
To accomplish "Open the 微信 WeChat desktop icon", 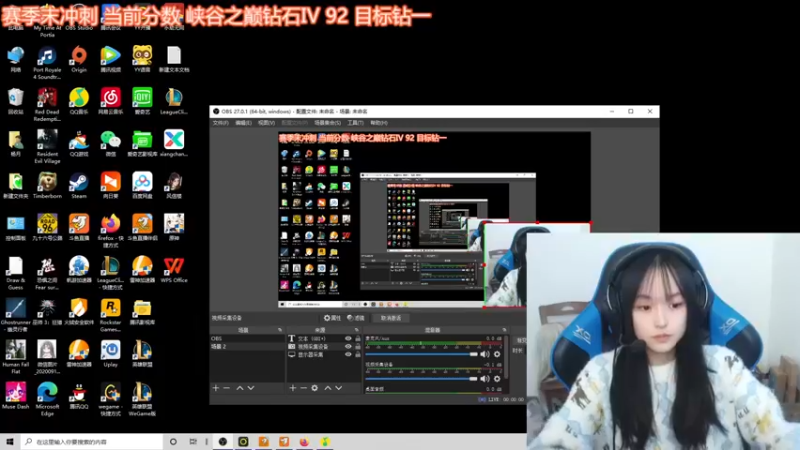I will pos(110,143).
